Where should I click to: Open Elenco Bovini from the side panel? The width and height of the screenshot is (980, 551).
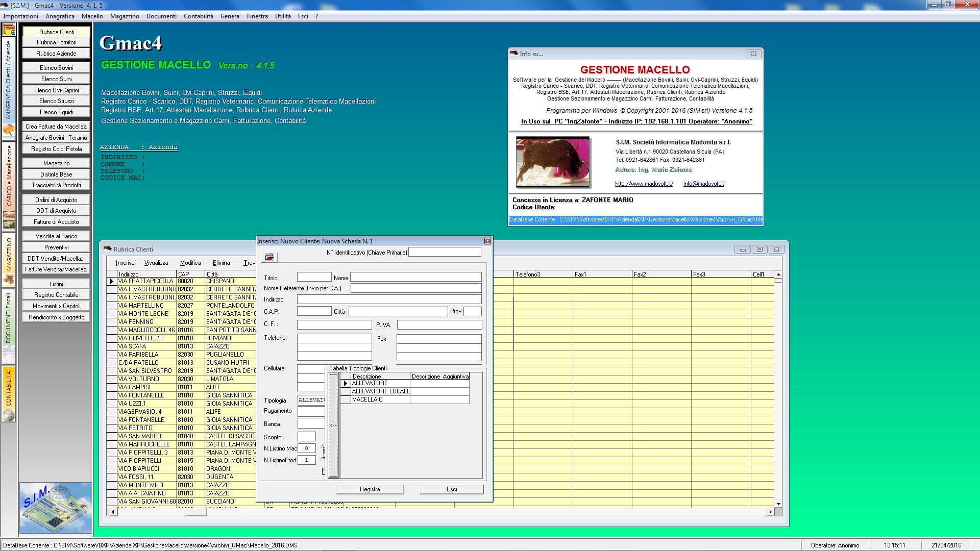[57, 67]
